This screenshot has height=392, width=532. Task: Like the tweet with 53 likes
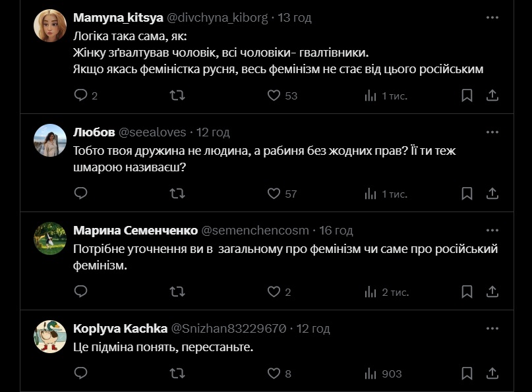[x=274, y=96]
